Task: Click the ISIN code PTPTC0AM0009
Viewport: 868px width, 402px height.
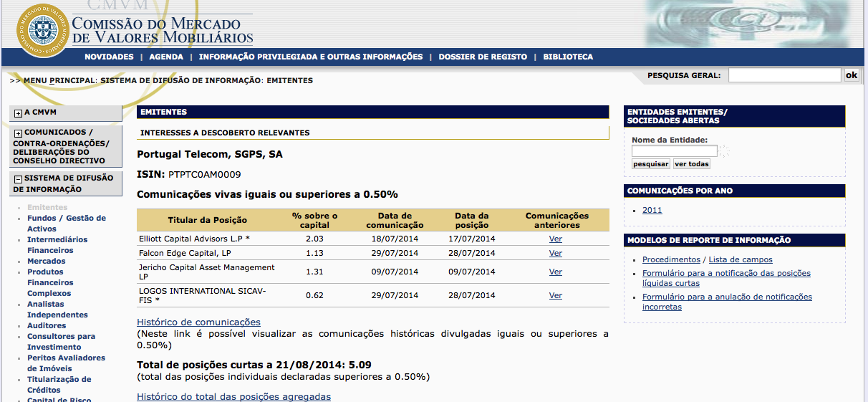Action: point(205,175)
